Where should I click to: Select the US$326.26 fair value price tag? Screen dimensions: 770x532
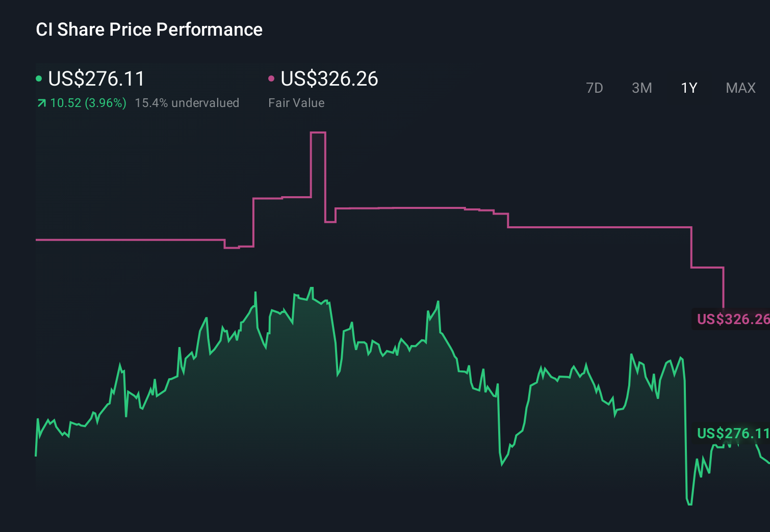pyautogui.click(x=733, y=320)
